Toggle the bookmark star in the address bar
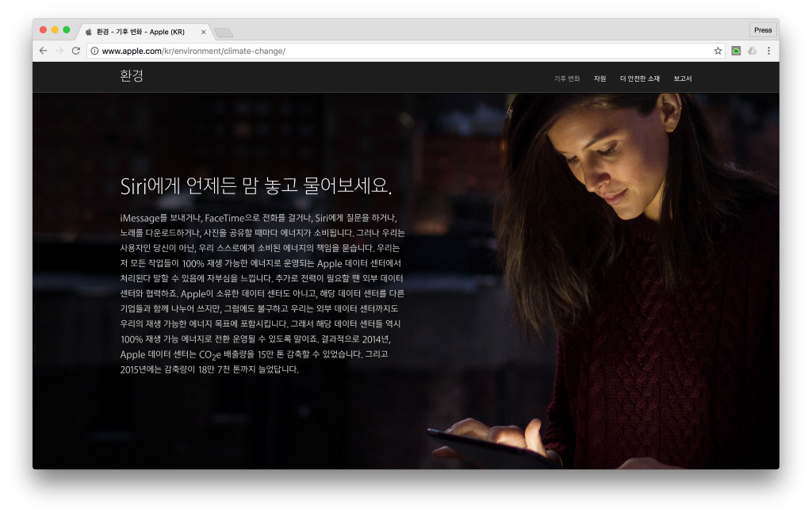The width and height of the screenshot is (812, 516). point(718,50)
